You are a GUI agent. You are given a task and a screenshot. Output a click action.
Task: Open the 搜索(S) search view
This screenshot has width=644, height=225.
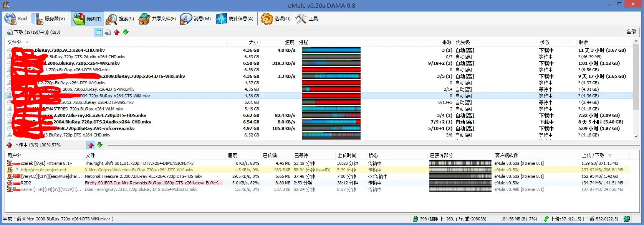120,18
